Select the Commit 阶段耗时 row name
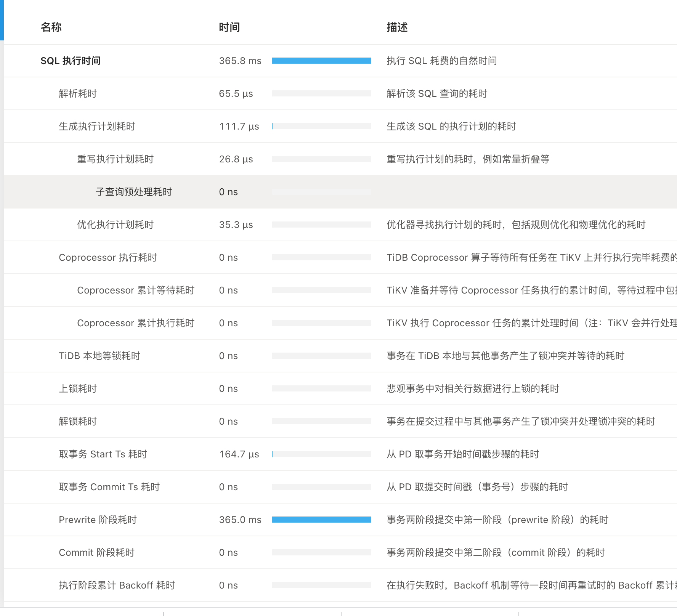677x616 pixels. pos(97,553)
